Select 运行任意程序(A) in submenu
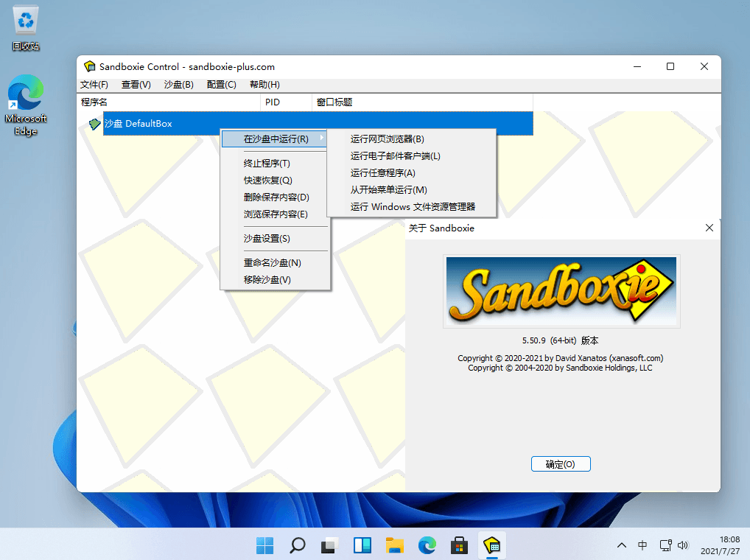Image resolution: width=750 pixels, height=560 pixels. coord(411,173)
